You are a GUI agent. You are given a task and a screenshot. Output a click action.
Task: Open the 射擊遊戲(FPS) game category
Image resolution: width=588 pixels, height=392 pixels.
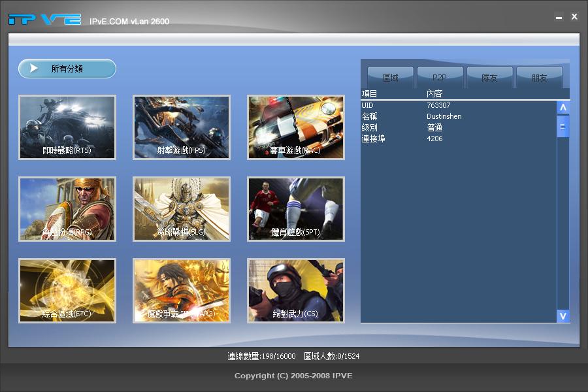[x=182, y=127]
